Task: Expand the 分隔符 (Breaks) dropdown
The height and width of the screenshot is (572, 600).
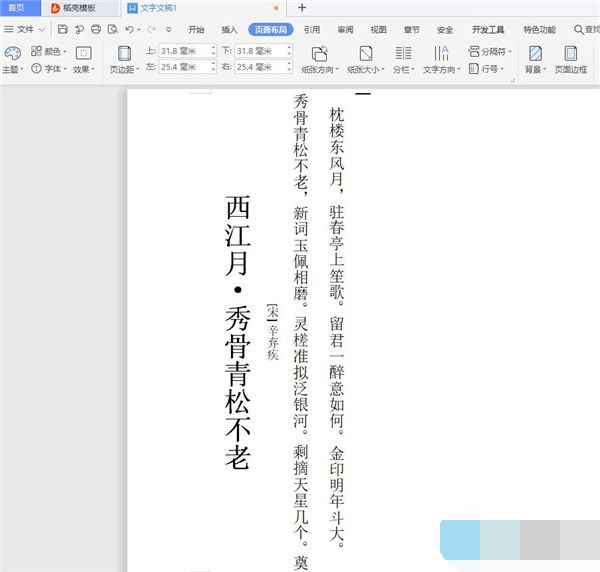Action: point(490,50)
